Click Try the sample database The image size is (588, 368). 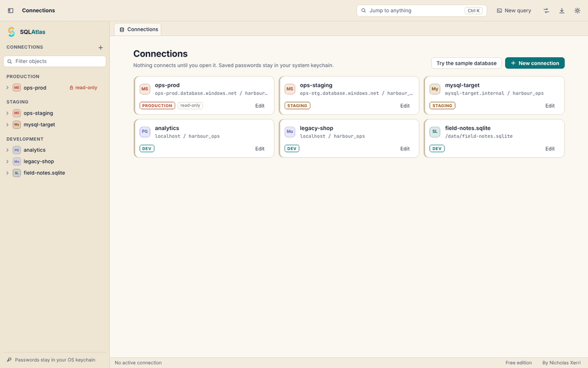[466, 63]
